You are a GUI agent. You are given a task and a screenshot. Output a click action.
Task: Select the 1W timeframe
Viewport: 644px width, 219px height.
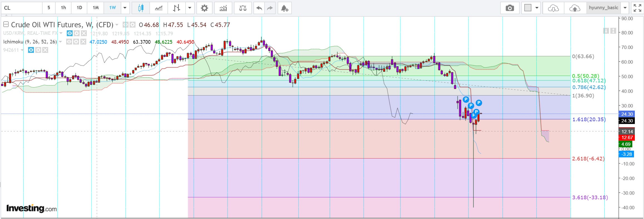[x=112, y=8]
